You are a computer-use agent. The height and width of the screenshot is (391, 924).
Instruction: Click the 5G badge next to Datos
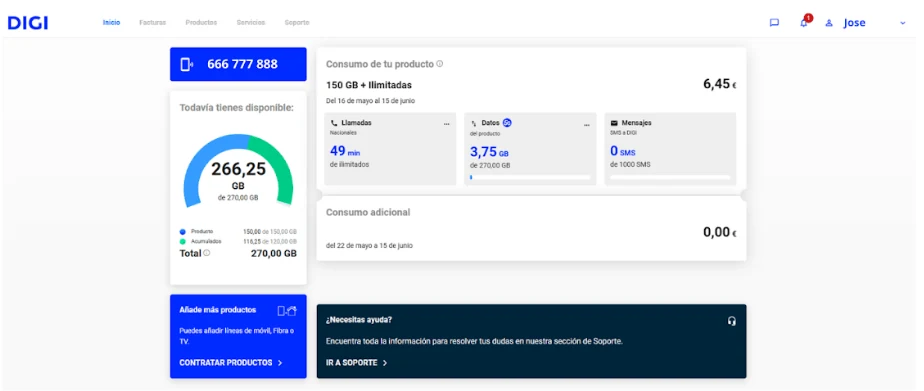coord(507,122)
